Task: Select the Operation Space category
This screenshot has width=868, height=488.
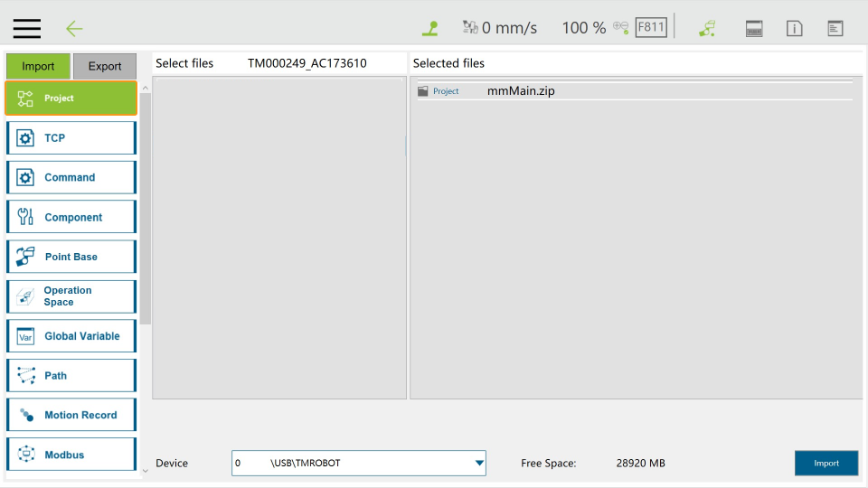Action: tap(71, 296)
